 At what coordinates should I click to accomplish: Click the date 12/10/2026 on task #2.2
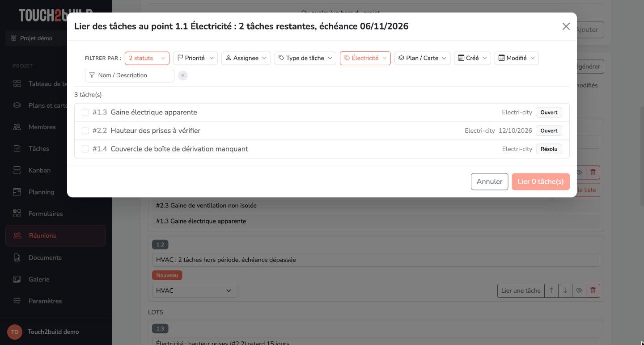(x=515, y=131)
